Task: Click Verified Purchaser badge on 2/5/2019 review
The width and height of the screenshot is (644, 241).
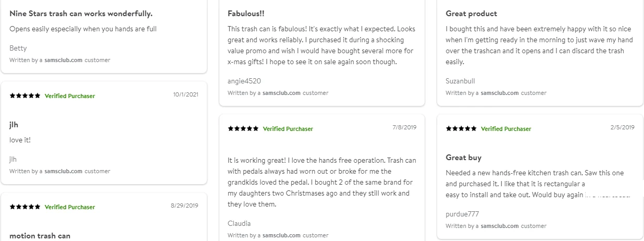Action: pos(506,129)
